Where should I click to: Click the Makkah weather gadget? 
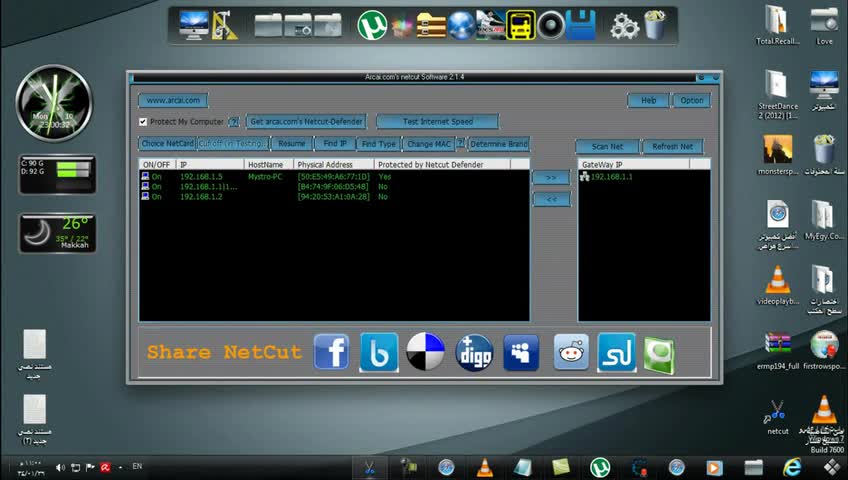pyautogui.click(x=58, y=233)
